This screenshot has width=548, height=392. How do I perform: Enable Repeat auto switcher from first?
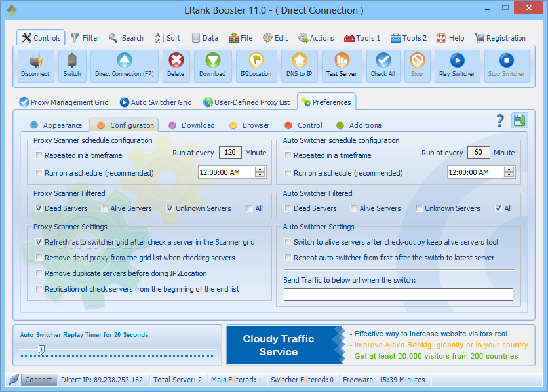click(288, 258)
